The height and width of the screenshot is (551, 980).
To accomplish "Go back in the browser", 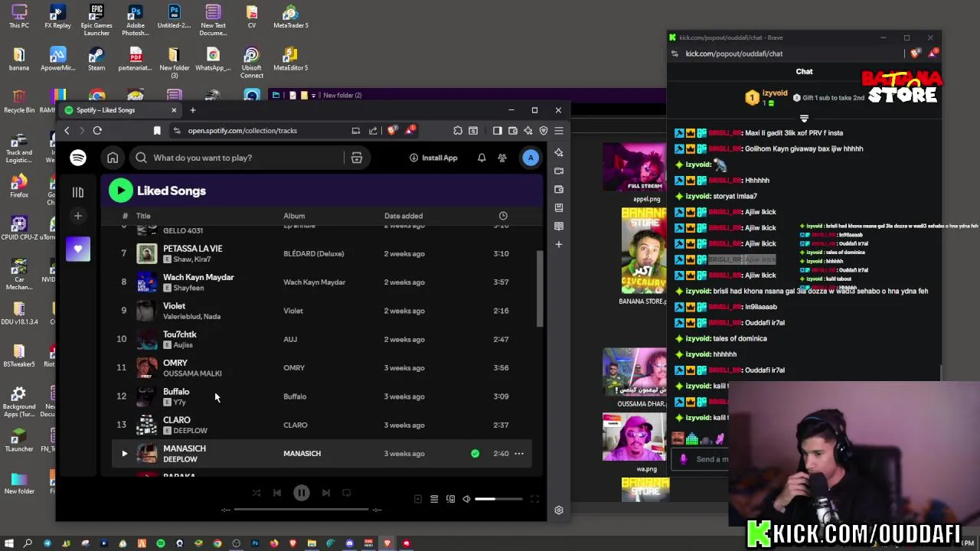I will click(67, 131).
